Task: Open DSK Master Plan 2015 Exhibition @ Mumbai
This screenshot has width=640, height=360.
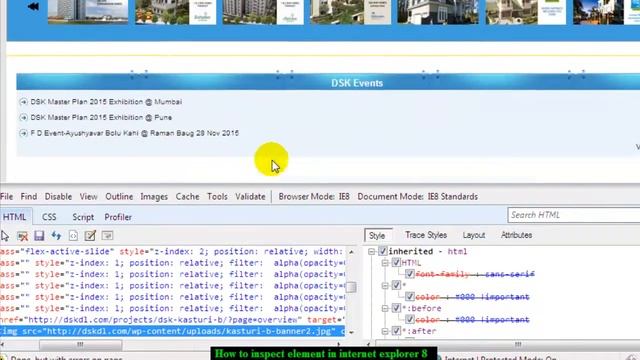Action: coord(106,102)
